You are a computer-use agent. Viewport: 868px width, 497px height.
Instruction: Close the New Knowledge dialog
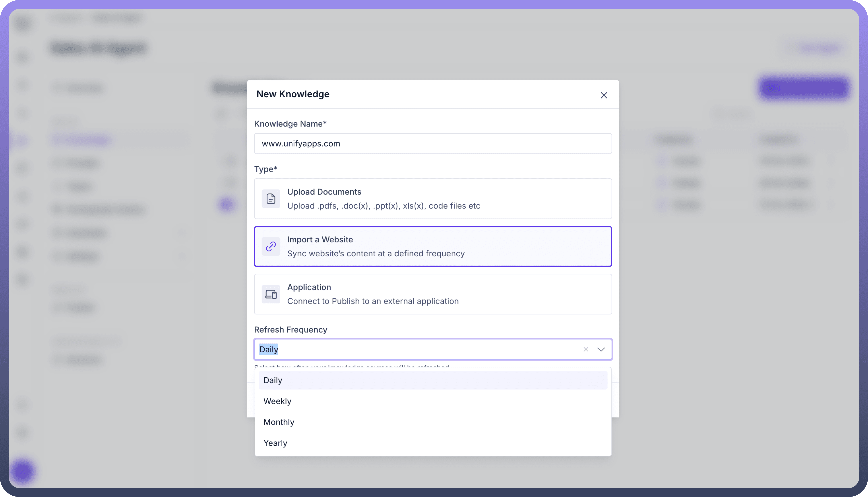[x=604, y=95]
